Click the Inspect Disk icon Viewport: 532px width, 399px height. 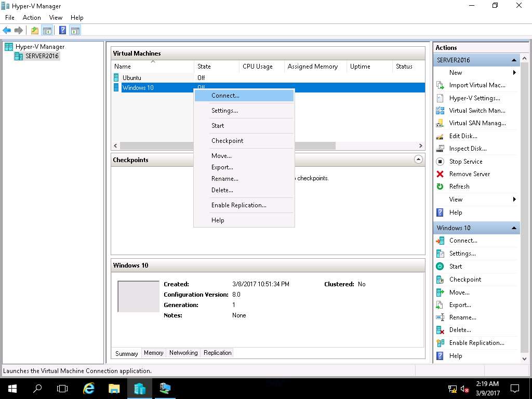[x=440, y=149]
